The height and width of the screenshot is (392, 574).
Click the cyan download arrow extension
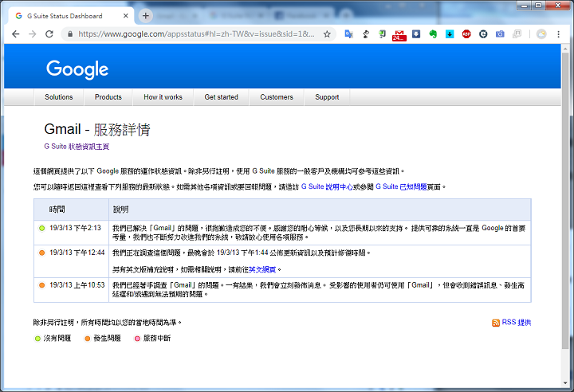tap(450, 34)
